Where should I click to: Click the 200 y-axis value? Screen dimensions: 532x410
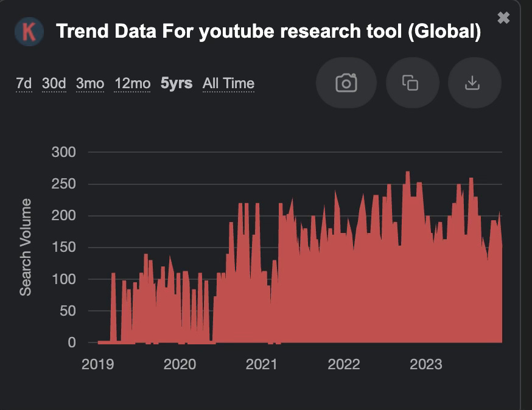[64, 215]
